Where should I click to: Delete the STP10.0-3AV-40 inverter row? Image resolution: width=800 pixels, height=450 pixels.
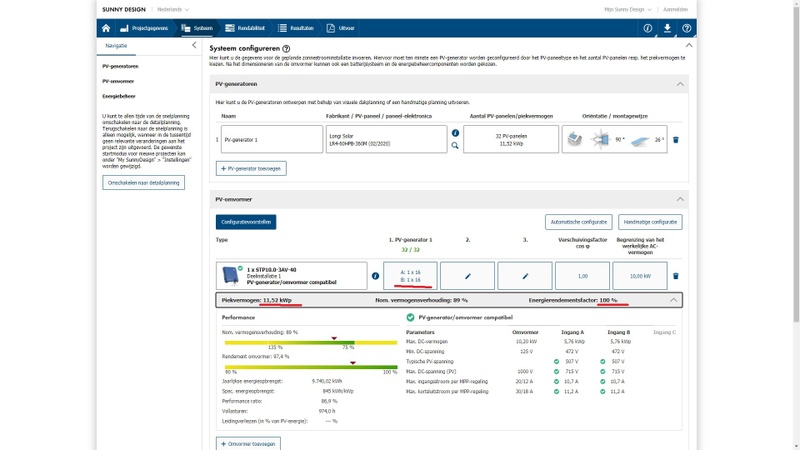[676, 276]
